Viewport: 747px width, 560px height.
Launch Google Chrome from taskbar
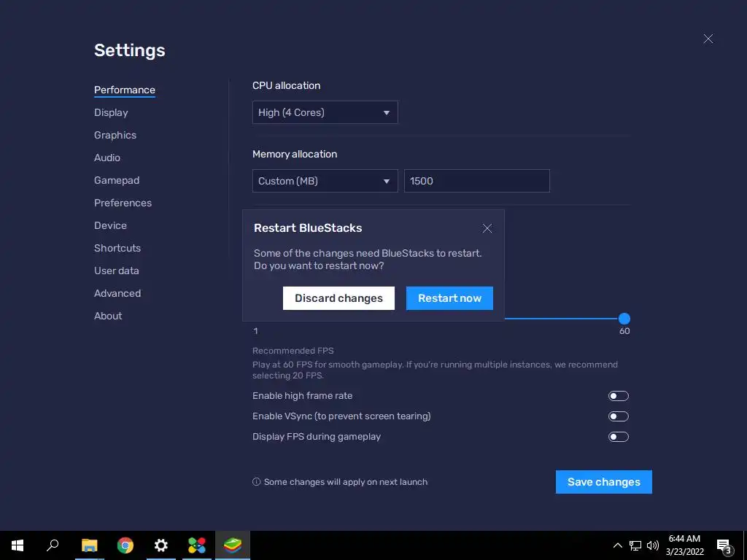(x=125, y=545)
